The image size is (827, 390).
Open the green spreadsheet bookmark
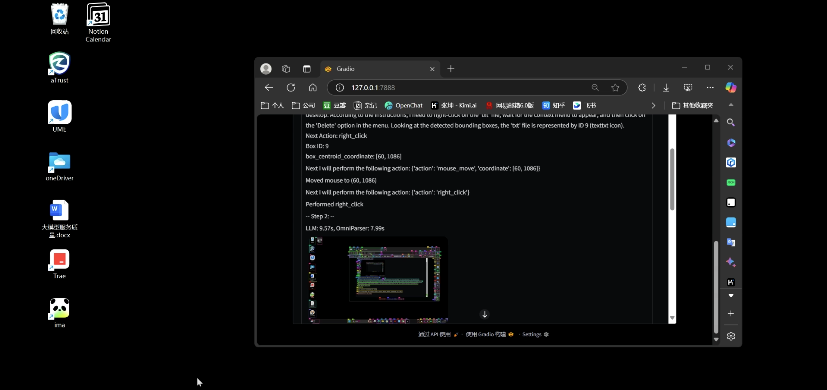[x=335, y=106]
